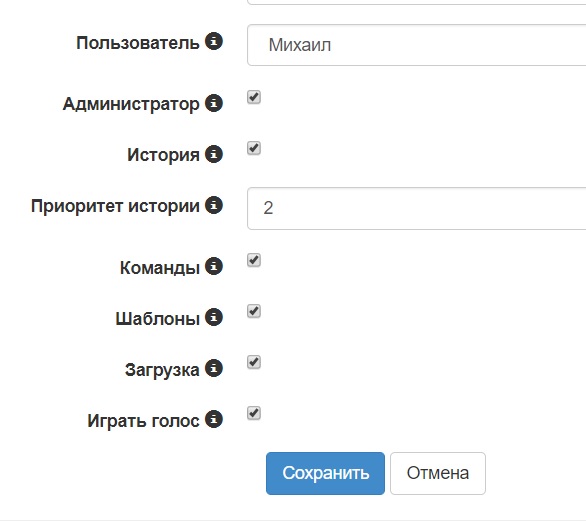This screenshot has height=521, width=586.
Task: Toggle the Играть голос checkbox
Action: tap(254, 413)
